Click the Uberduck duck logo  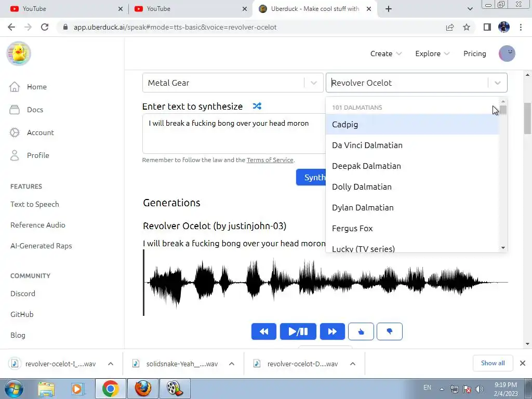tap(19, 54)
